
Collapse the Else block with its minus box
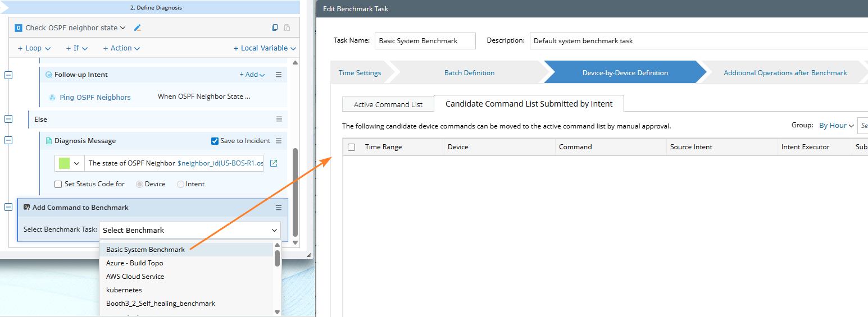[8, 119]
